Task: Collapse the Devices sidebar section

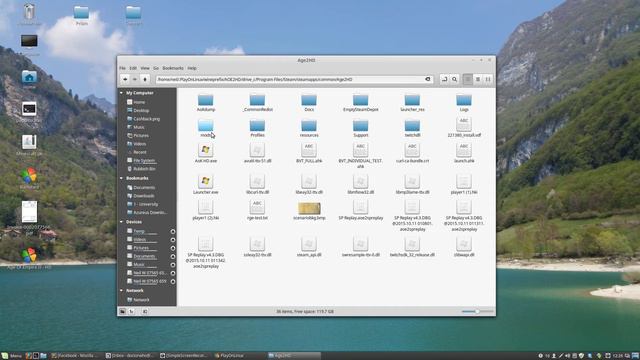Action: [121, 222]
